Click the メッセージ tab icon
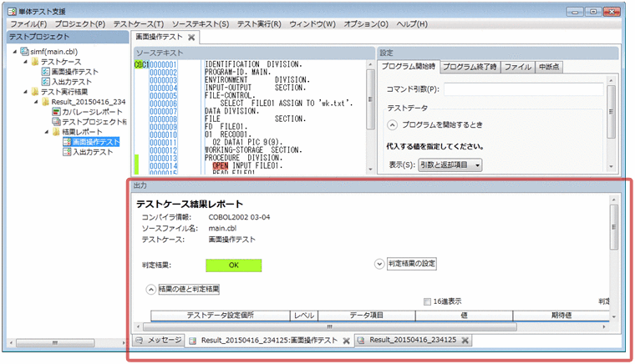This screenshot has width=635, height=364. (140, 340)
